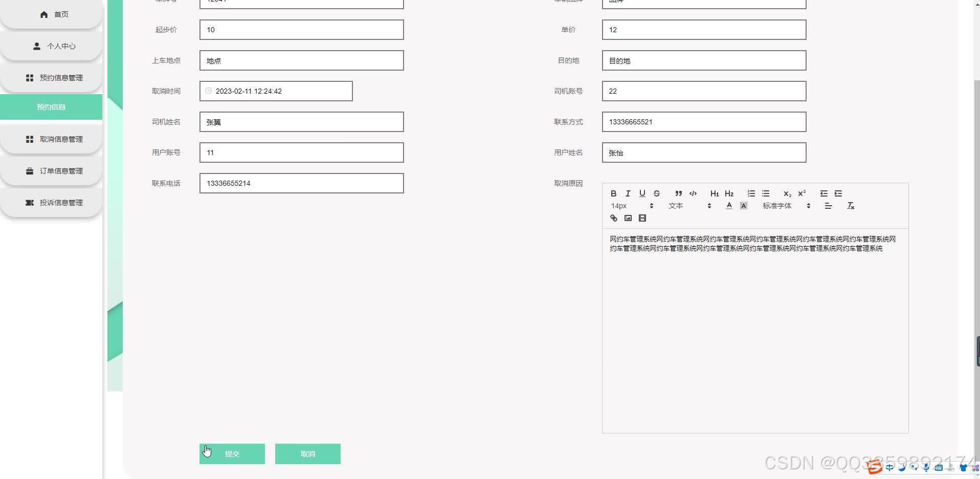980x479 pixels.
Task: Click the 上车地点 input field
Action: [302, 60]
